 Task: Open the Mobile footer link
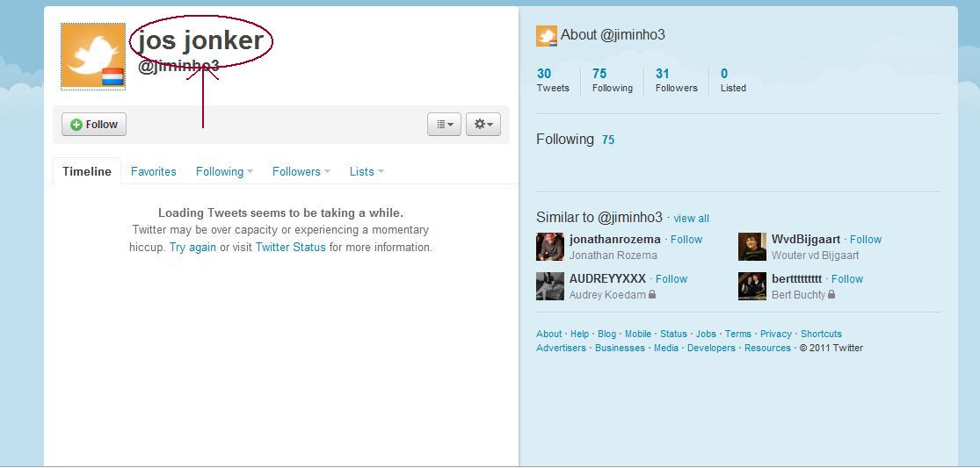(x=638, y=334)
